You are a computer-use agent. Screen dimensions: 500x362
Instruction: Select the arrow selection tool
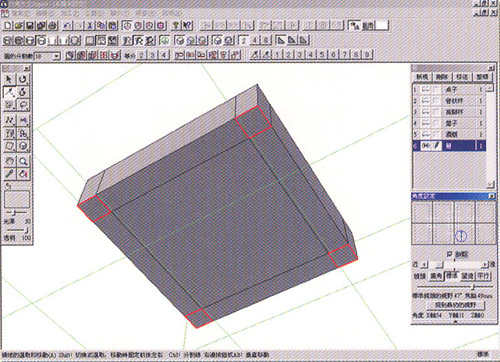pyautogui.click(x=9, y=79)
